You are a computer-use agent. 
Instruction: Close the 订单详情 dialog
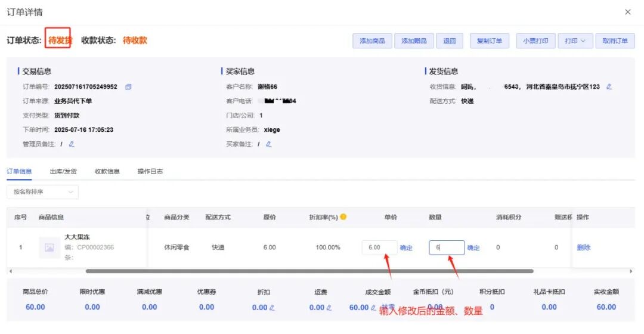point(627,12)
